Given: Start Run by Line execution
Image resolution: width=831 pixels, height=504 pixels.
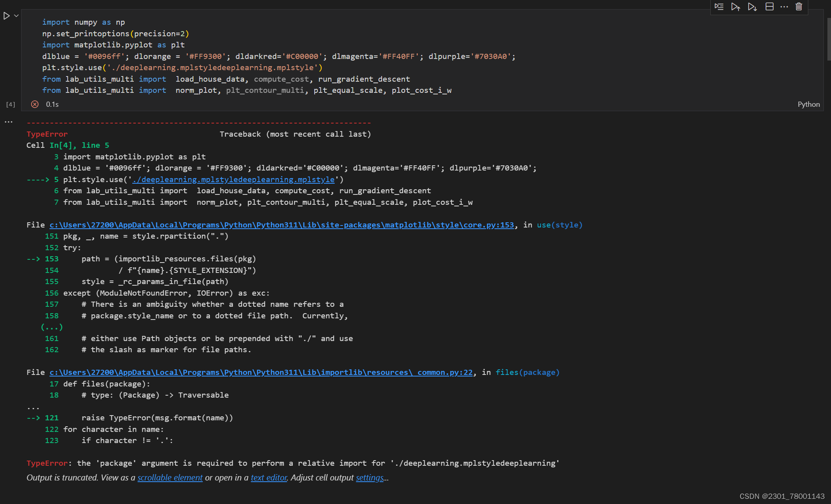Looking at the screenshot, I should [x=719, y=7].
